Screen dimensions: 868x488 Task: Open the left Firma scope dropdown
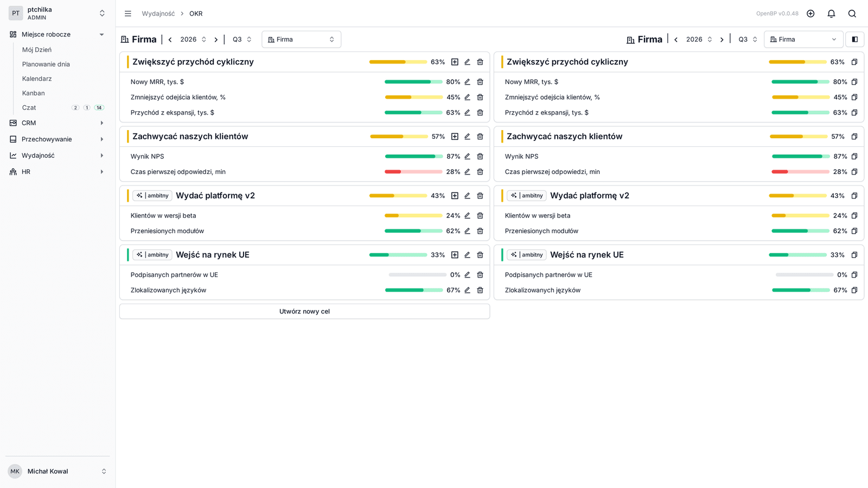302,39
